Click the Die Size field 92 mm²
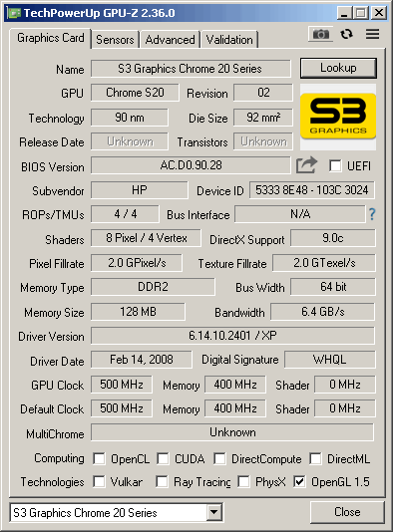Image resolution: width=393 pixels, height=532 pixels. click(x=263, y=118)
